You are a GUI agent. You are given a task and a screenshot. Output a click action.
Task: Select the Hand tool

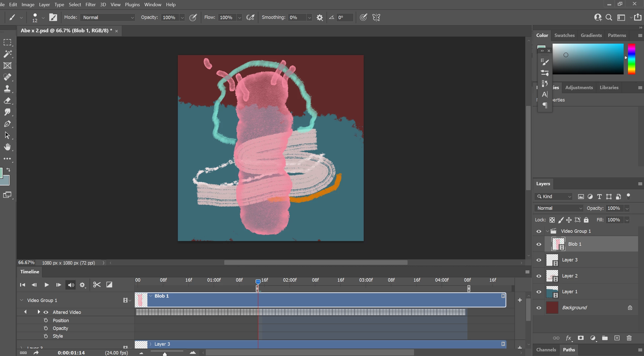7,147
